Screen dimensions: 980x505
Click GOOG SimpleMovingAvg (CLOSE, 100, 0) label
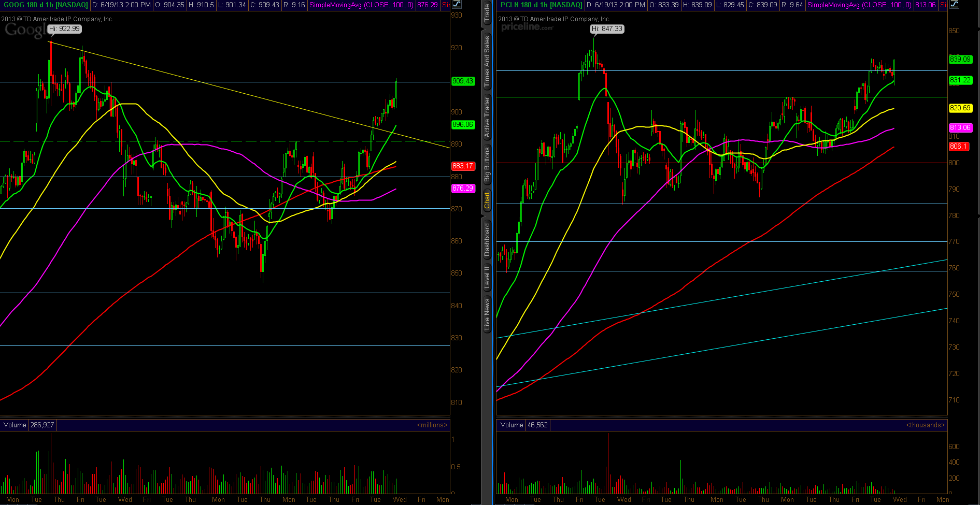(361, 5)
